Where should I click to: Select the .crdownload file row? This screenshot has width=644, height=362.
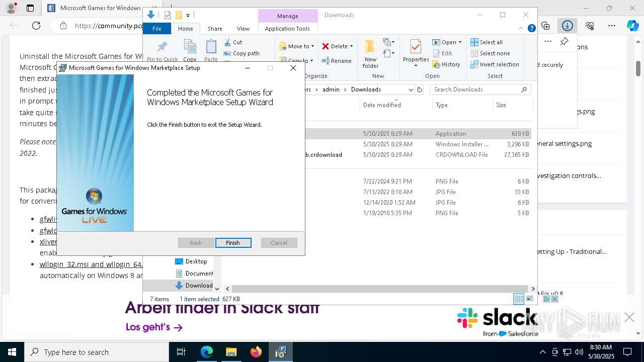pyautogui.click(x=418, y=155)
